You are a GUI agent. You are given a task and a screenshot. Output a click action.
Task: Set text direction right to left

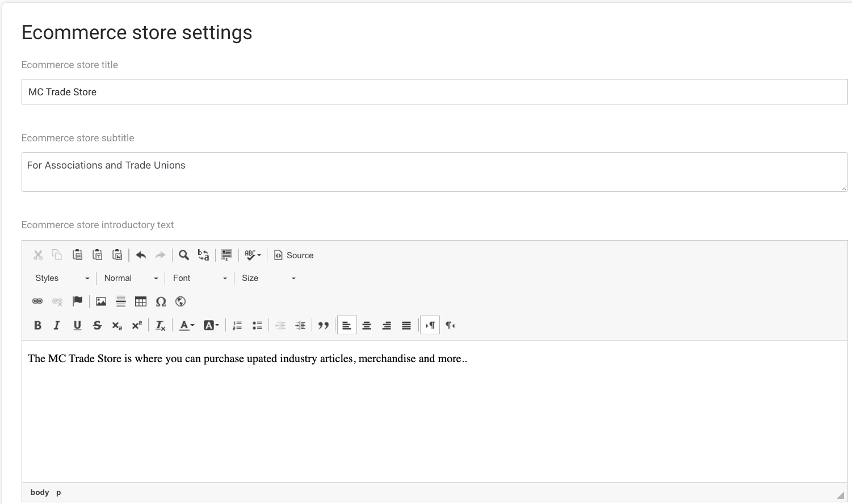pyautogui.click(x=450, y=325)
